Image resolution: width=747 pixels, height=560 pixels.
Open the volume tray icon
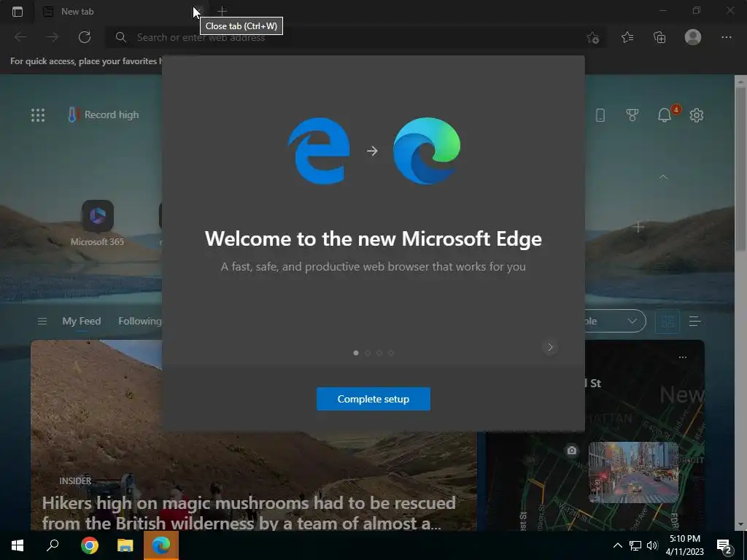click(652, 545)
